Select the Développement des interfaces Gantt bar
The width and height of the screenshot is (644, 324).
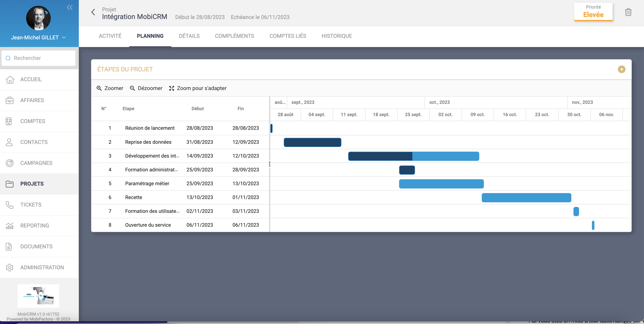coord(413,156)
